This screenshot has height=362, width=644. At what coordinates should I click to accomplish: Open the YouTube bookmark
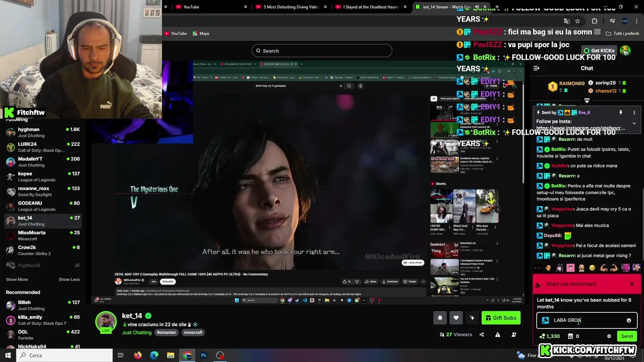176,33
